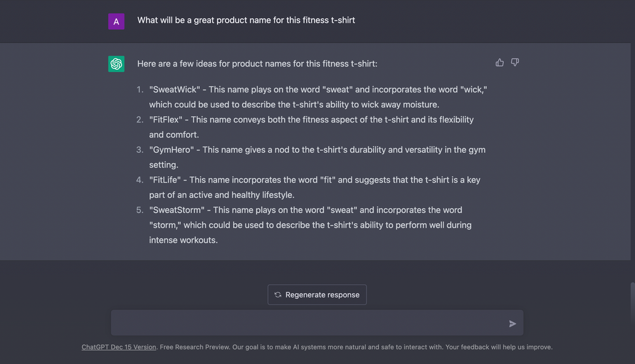This screenshot has width=635, height=364.
Task: Click the green ChatGPT logo avatar
Action: coord(116,64)
